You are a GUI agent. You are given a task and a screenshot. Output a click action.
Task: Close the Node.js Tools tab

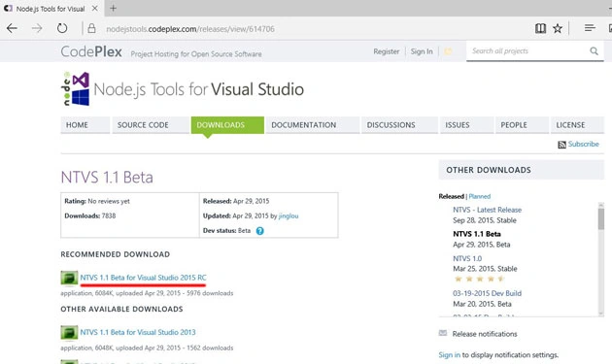(x=95, y=8)
